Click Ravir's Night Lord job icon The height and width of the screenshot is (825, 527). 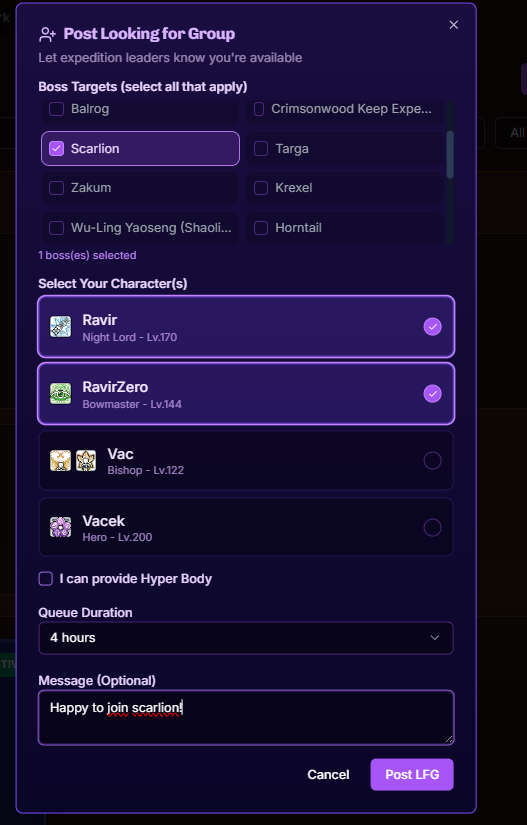(60, 327)
